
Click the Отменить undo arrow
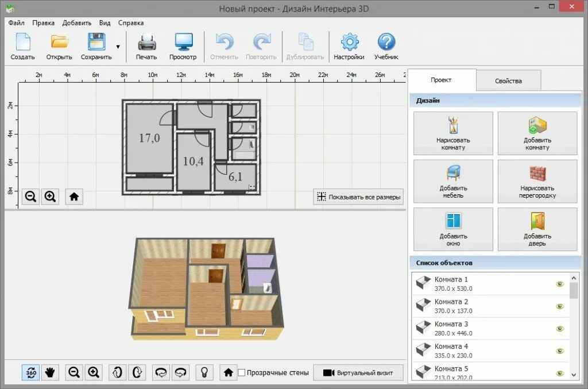225,46
